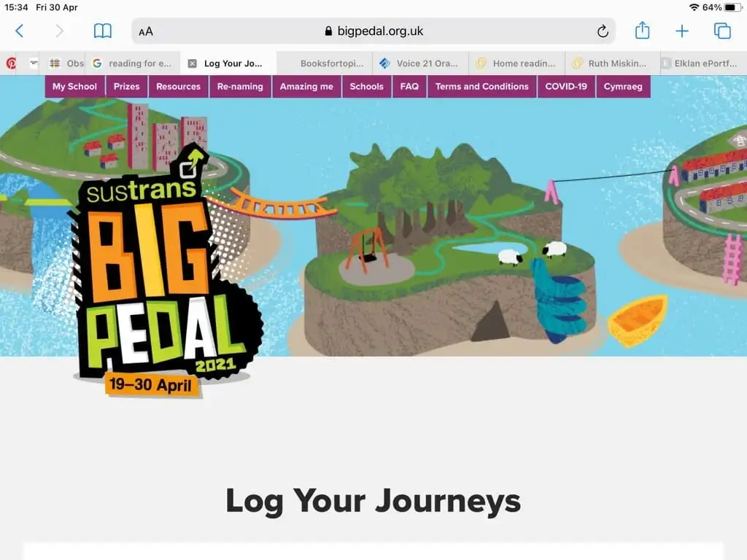Viewport: 747px width, 560px height.
Task: Select the Amazing me link
Action: point(306,87)
